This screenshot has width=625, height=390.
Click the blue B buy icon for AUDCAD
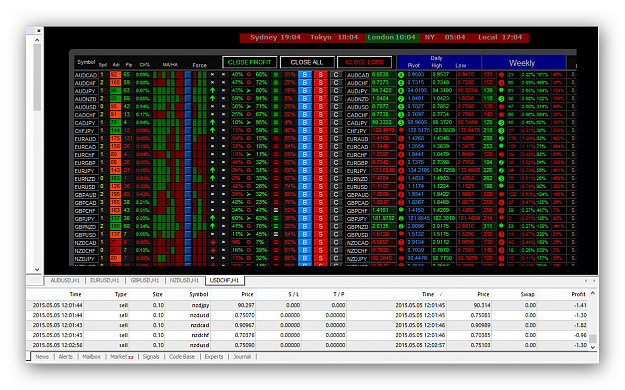pos(305,75)
